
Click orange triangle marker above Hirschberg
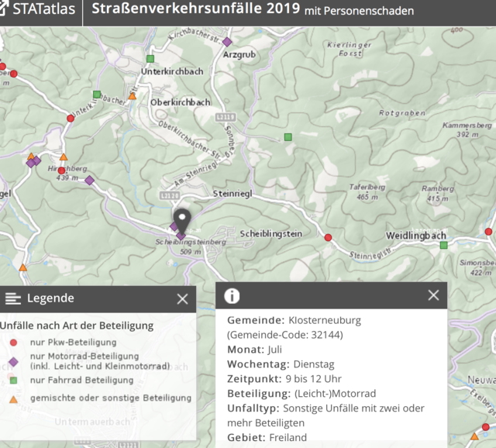64,157
